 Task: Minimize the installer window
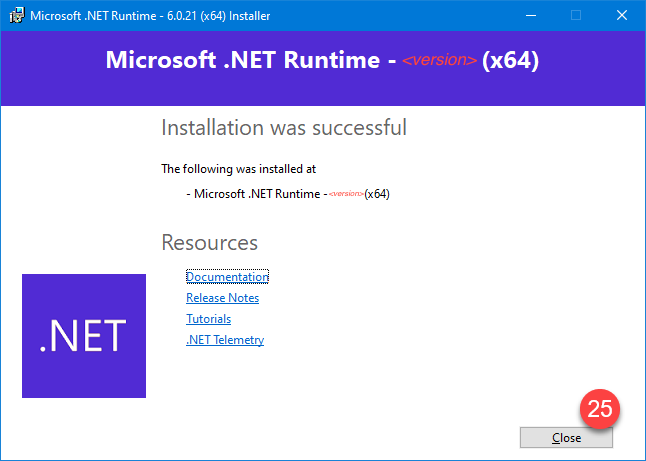tap(530, 16)
